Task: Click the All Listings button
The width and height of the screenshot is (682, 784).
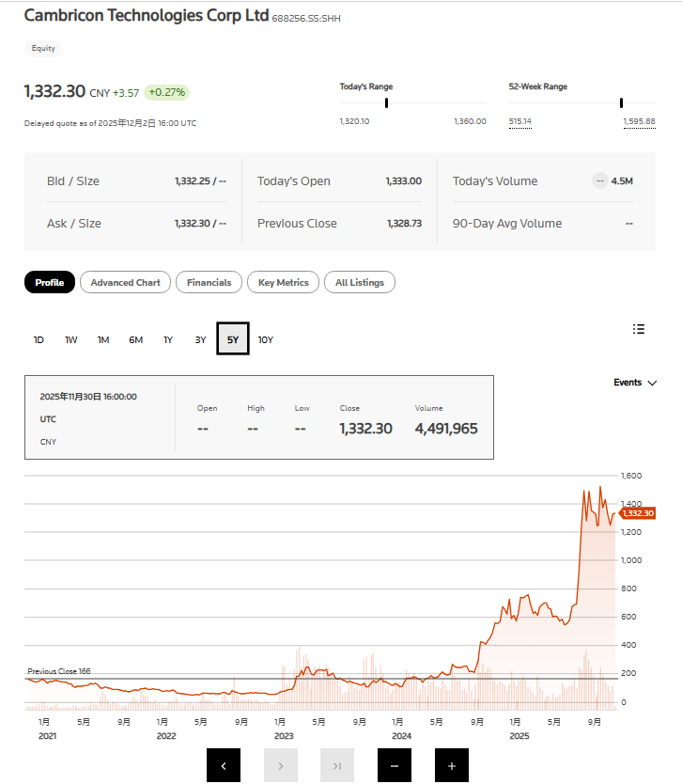Action: click(x=360, y=282)
